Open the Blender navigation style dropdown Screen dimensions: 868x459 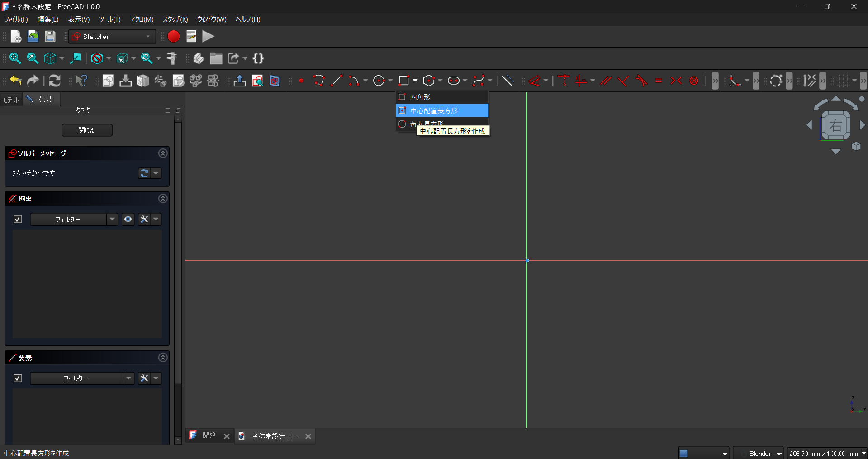(x=758, y=453)
